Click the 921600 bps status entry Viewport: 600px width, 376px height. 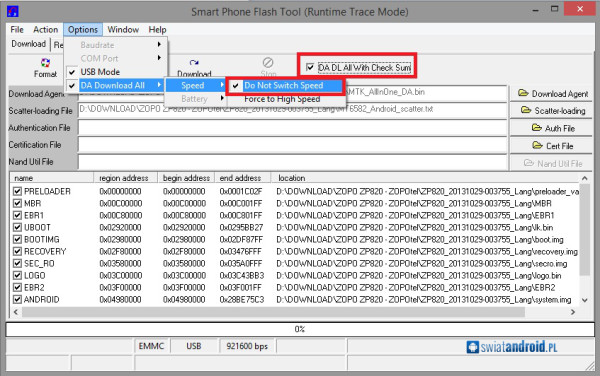[x=247, y=346]
